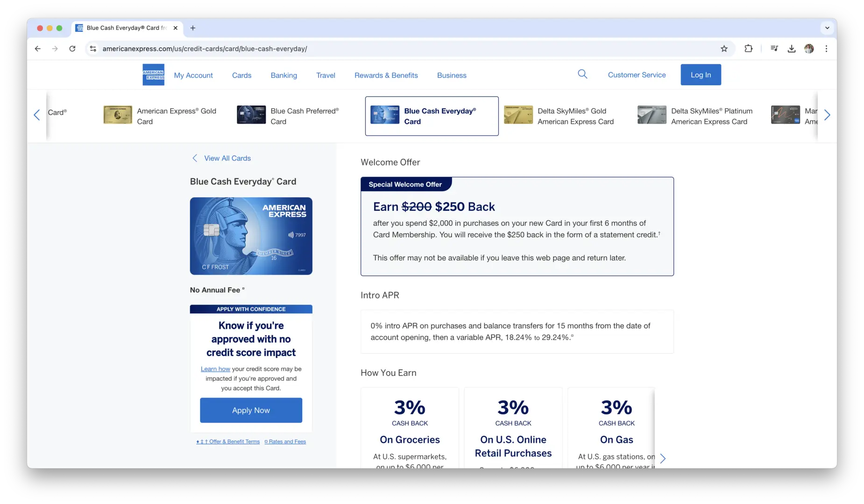Image resolution: width=864 pixels, height=504 pixels.
Task: Open a new browser tab with plus
Action: [x=193, y=28]
